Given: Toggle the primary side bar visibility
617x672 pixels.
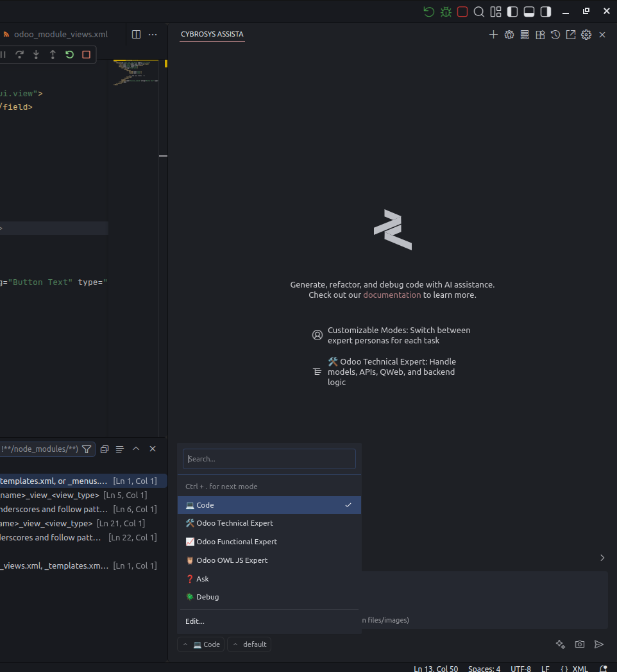Looking at the screenshot, I should pos(512,12).
